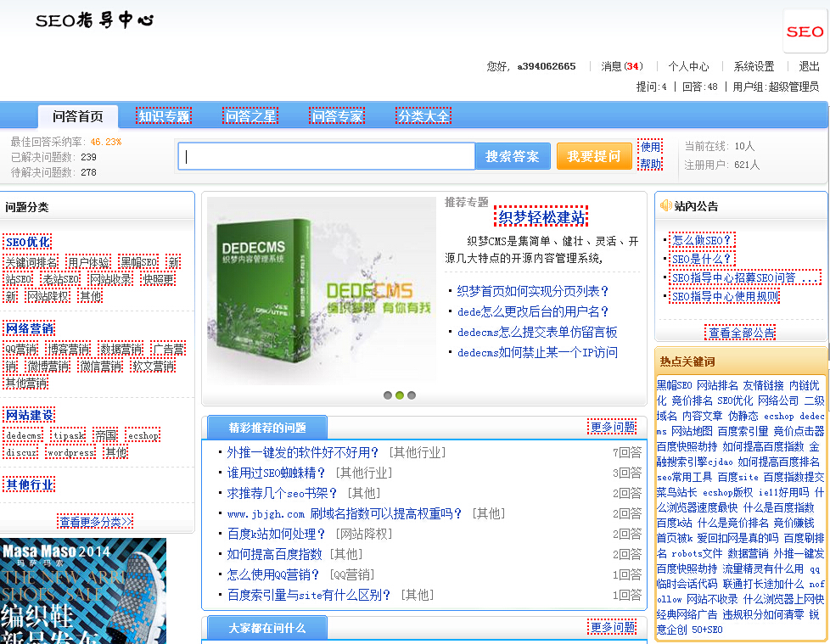This screenshot has height=644, width=830.
Task: Select the third carousel dot indicator
Action: pos(412,395)
